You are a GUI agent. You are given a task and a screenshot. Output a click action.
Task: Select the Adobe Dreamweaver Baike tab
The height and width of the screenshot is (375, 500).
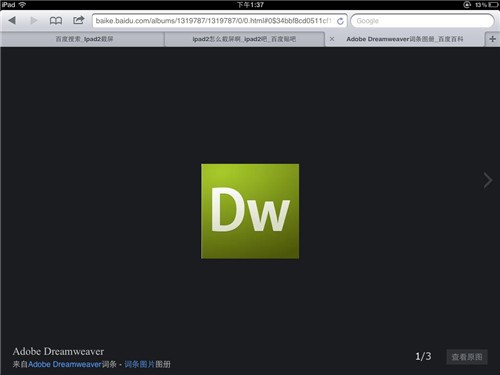pyautogui.click(x=405, y=39)
